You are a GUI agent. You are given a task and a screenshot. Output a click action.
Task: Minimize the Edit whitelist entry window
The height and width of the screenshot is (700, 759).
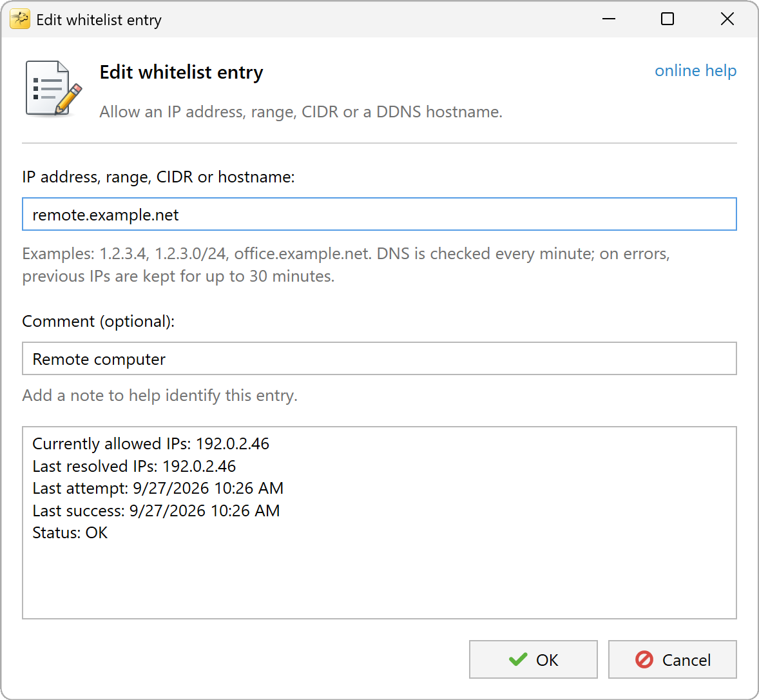[x=608, y=19]
